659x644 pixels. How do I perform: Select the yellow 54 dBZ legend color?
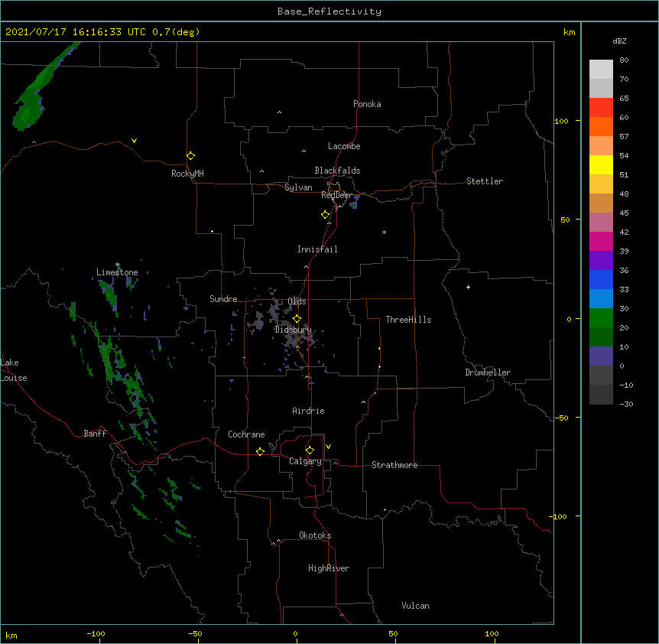[x=601, y=164]
